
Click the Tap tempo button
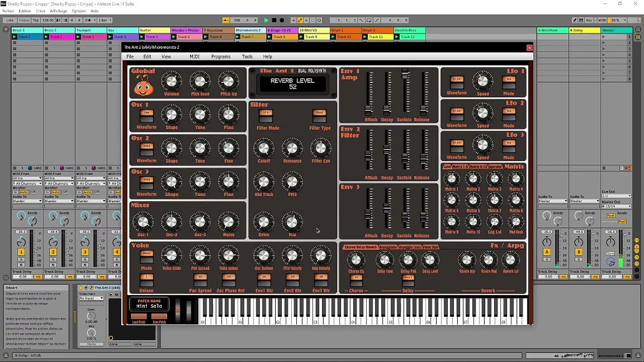pyautogui.click(x=36, y=20)
